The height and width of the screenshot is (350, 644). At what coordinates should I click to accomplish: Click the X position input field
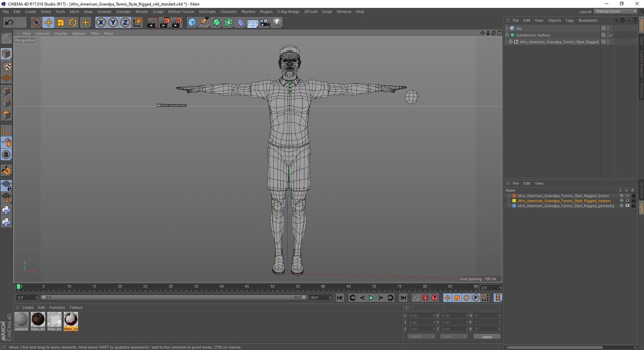point(422,316)
